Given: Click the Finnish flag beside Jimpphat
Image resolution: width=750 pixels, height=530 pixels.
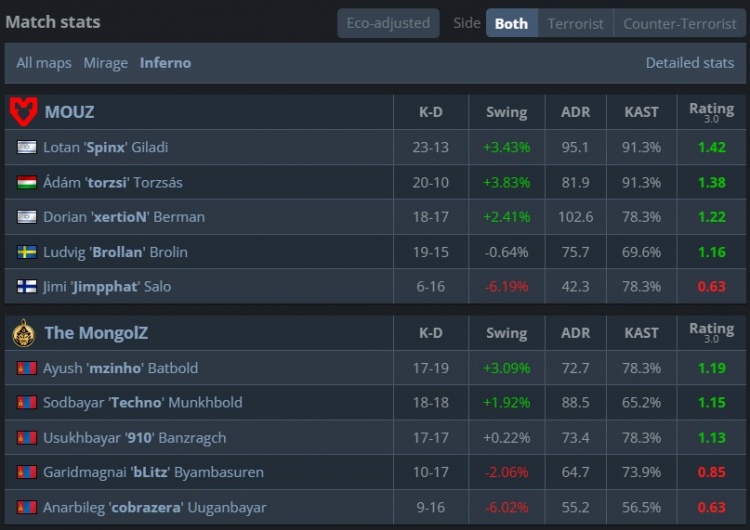Looking at the screenshot, I should pyautogui.click(x=27, y=286).
